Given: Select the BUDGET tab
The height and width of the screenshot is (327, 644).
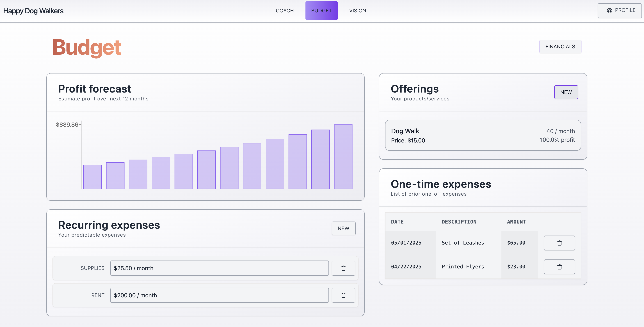Looking at the screenshot, I should click(x=321, y=10).
